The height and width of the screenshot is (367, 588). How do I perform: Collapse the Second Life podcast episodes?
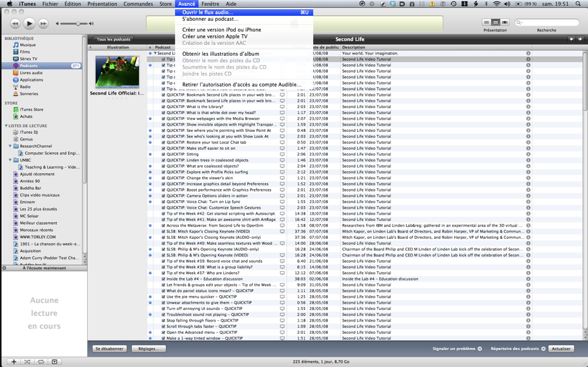(x=155, y=53)
